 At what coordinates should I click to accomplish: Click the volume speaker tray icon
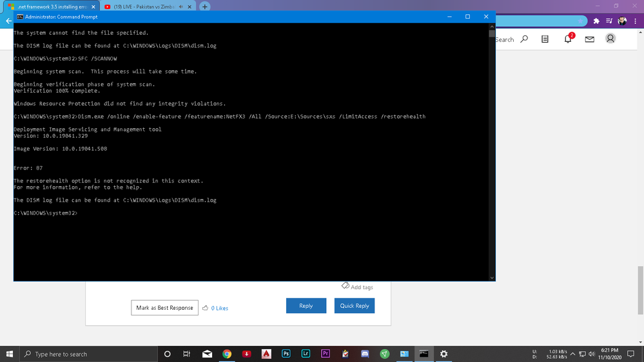pos(591,354)
